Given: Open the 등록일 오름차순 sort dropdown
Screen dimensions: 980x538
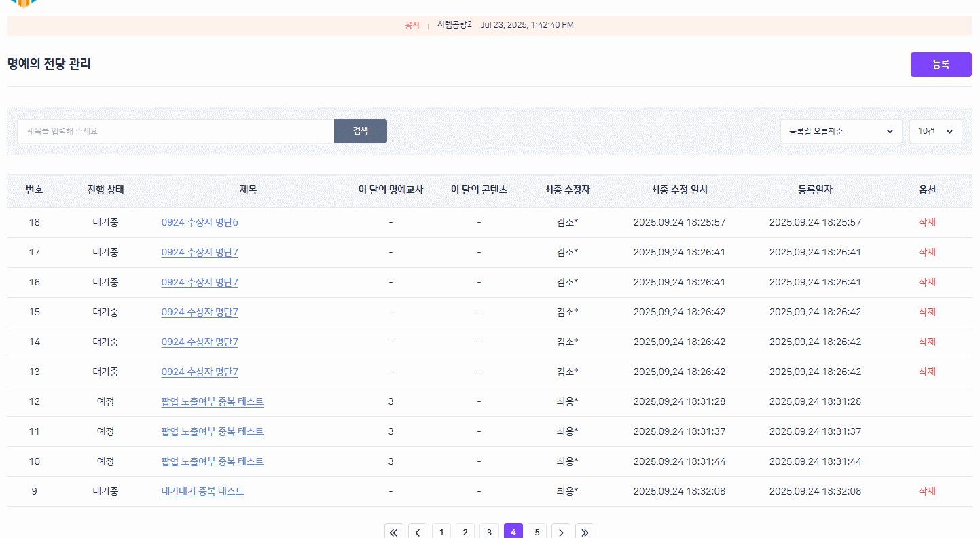Looking at the screenshot, I should pyautogui.click(x=841, y=131).
